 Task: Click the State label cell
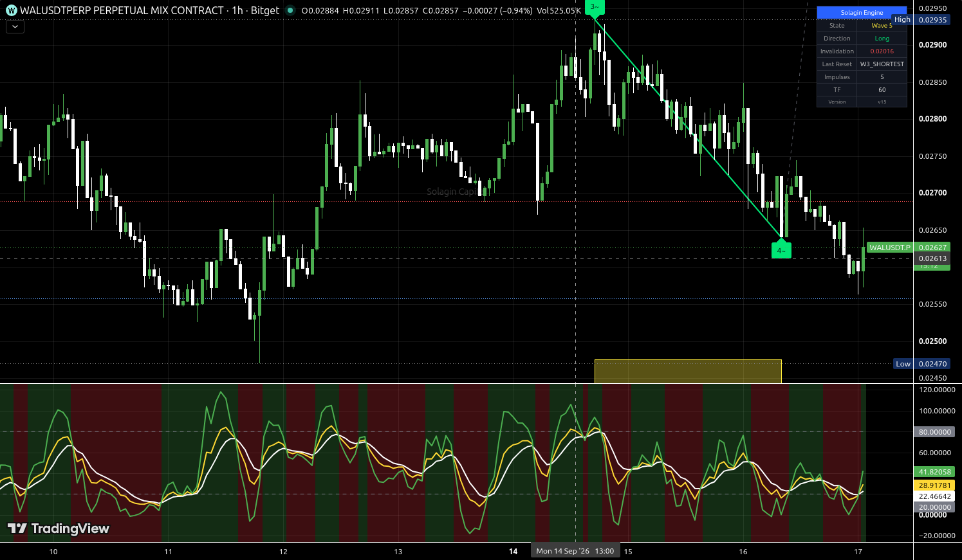point(837,26)
